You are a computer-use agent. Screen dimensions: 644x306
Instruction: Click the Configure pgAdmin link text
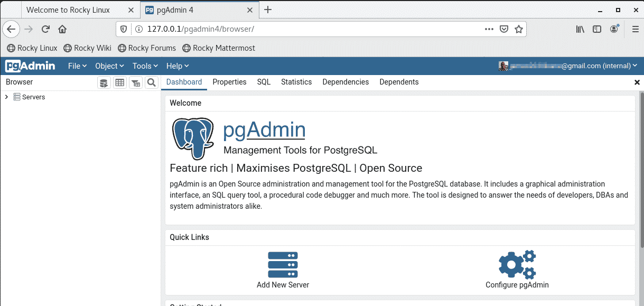coord(517,285)
